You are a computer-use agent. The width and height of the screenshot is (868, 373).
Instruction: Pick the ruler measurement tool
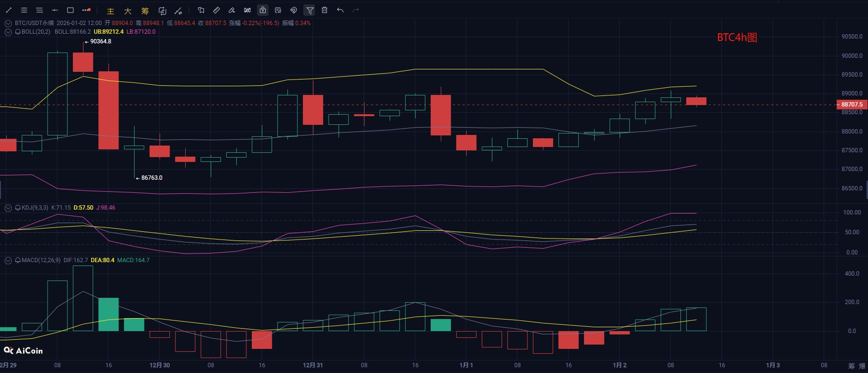pos(217,10)
